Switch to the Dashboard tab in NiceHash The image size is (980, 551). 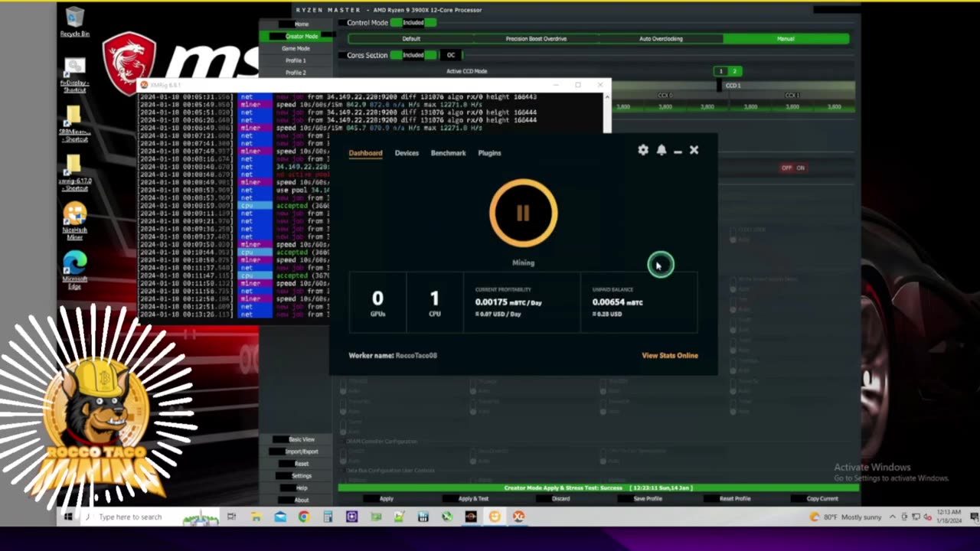pos(365,153)
